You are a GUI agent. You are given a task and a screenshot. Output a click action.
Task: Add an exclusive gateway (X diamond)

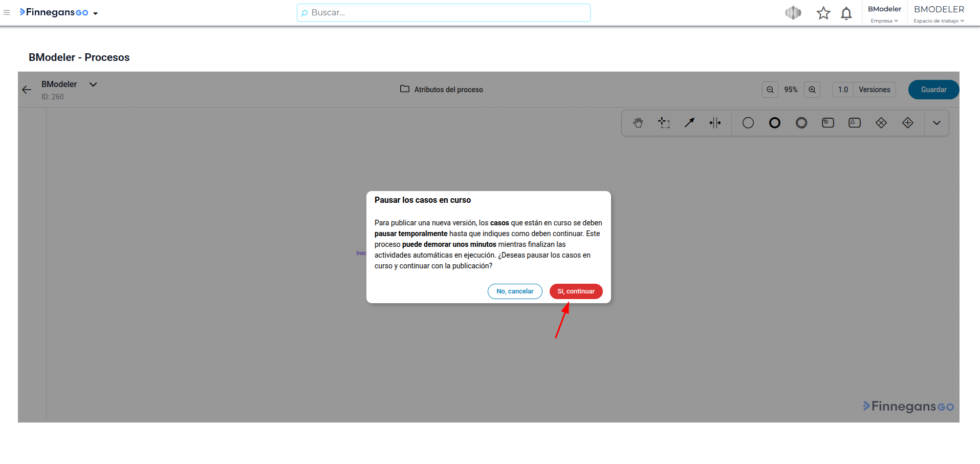(x=881, y=123)
